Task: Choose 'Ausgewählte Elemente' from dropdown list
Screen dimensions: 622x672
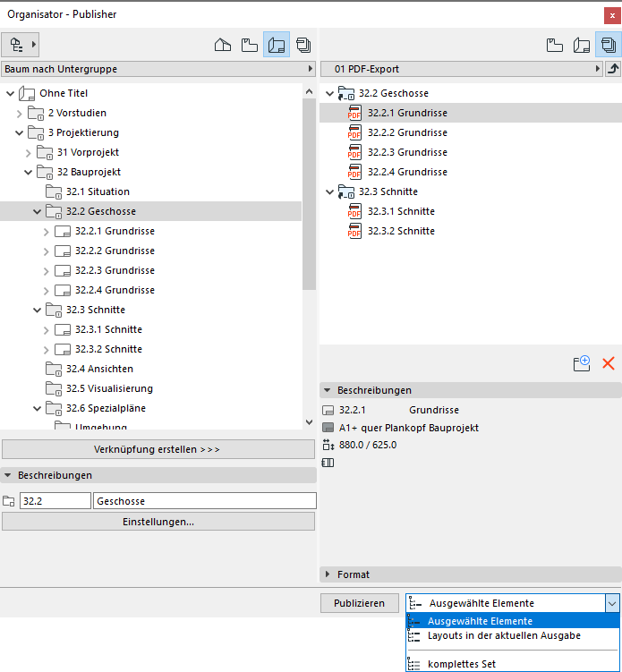Action: click(513, 621)
